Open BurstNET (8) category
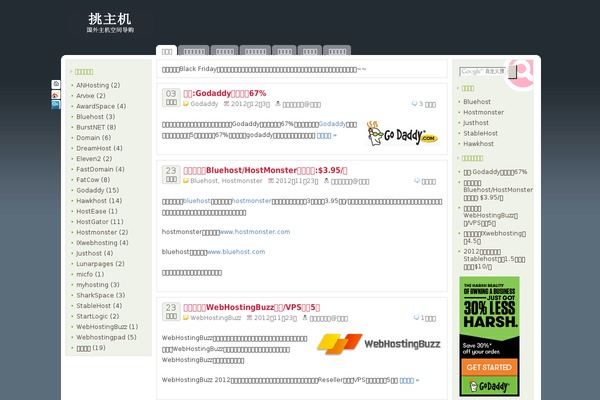This screenshot has height=400, width=600. click(x=96, y=127)
